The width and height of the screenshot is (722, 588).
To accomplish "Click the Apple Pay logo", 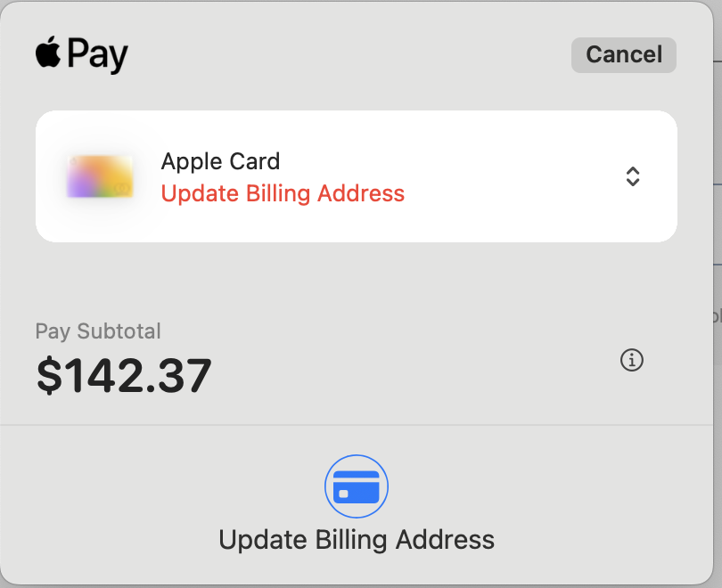I will [80, 54].
